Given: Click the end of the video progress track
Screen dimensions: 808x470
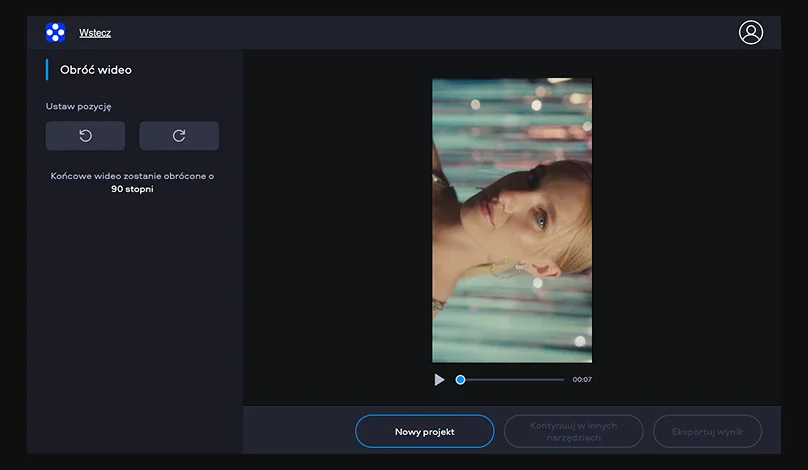Looking at the screenshot, I should [x=563, y=380].
